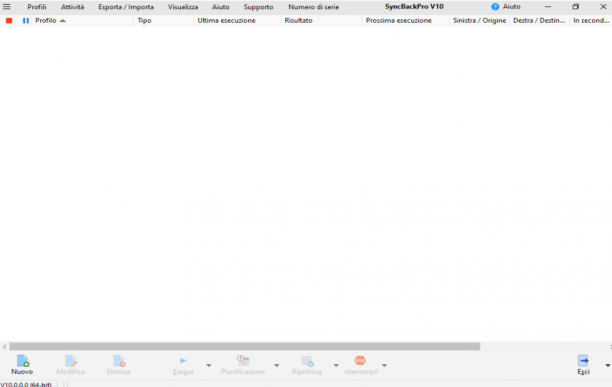The image size is (612, 387).
Task: Sort by Sinistra / Origine column header
Action: tap(479, 21)
